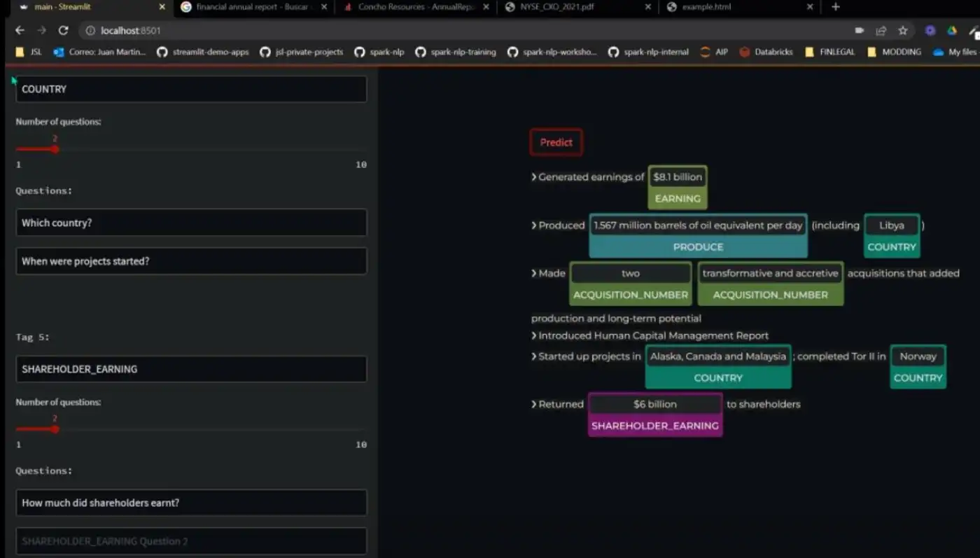Open the FINLEGAL bookmark folder
Image resolution: width=980 pixels, height=558 pixels.
coord(830,52)
